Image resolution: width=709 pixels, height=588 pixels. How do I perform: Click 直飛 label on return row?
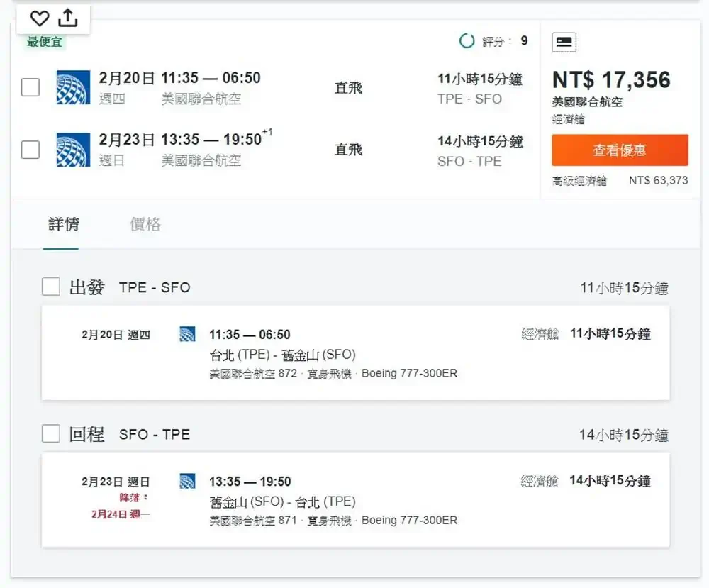[348, 150]
